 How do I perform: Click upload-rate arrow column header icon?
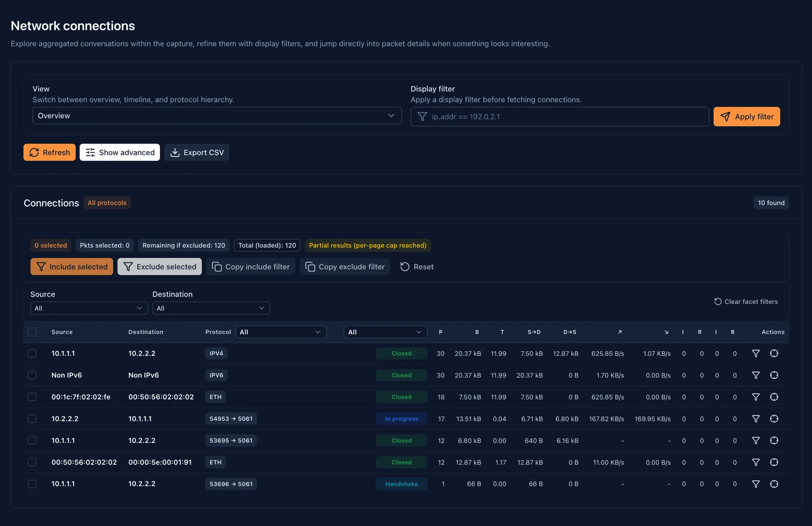coord(620,332)
